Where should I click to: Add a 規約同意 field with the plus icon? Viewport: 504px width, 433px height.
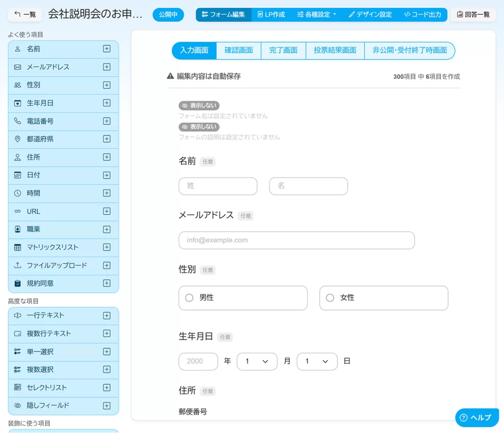point(106,283)
